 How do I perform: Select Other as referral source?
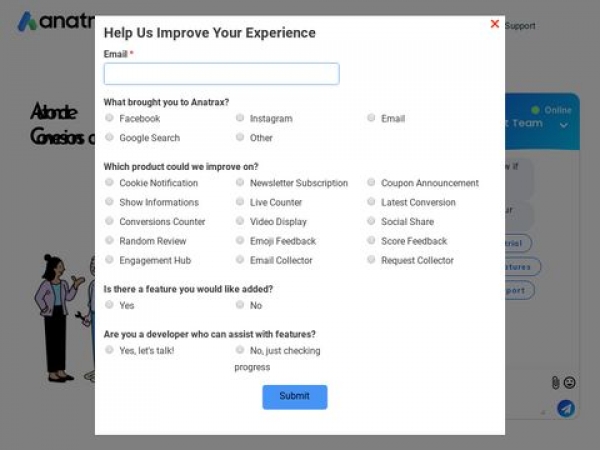(240, 137)
